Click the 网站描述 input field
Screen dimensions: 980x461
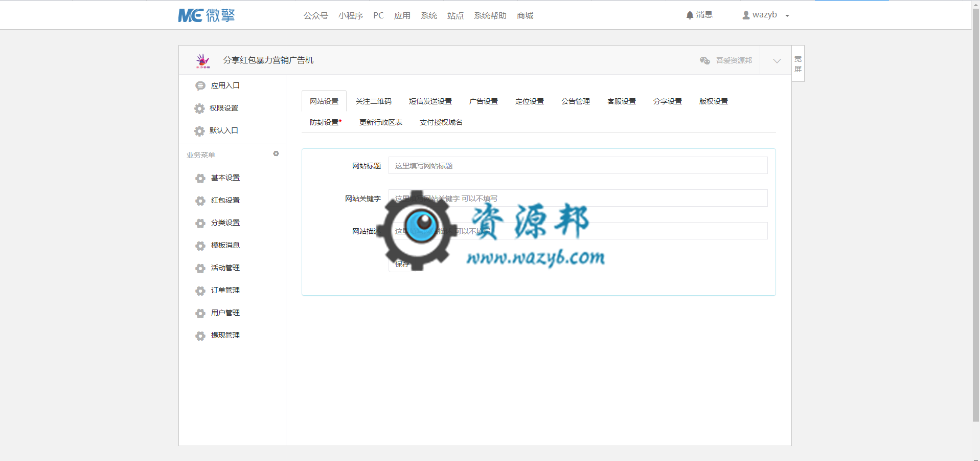coord(578,231)
